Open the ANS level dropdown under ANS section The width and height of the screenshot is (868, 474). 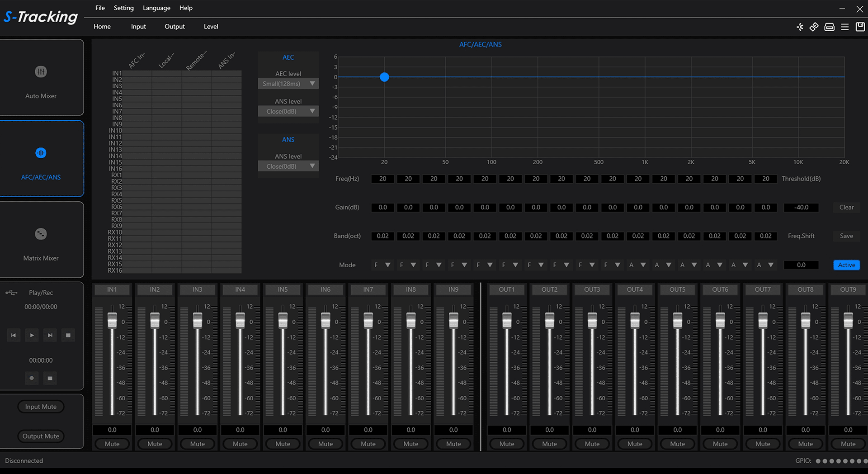(x=288, y=166)
